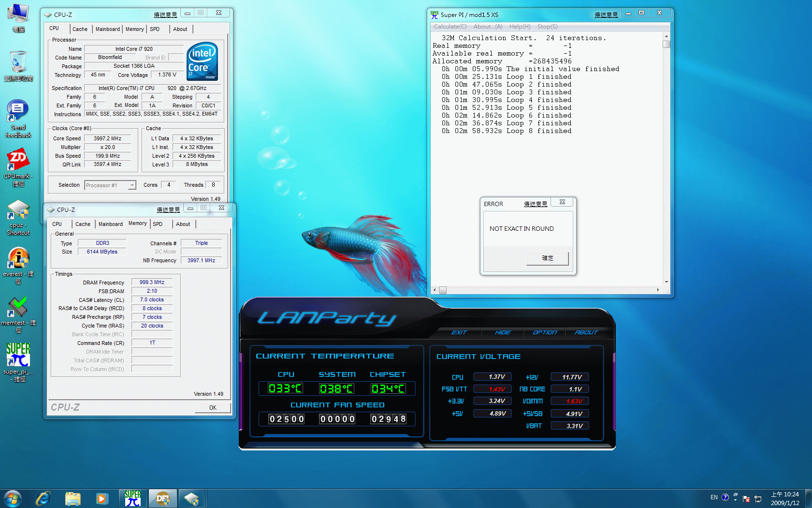Launch the super_pi desktop shortcut
Viewport: 812px width, 508px height.
click(x=18, y=363)
